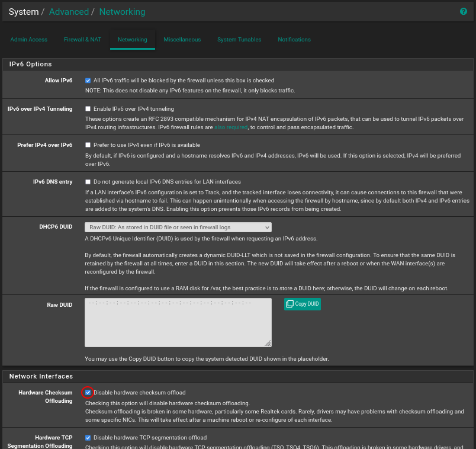This screenshot has height=449, width=476.
Task: Open the Notifications tab
Action: click(294, 40)
